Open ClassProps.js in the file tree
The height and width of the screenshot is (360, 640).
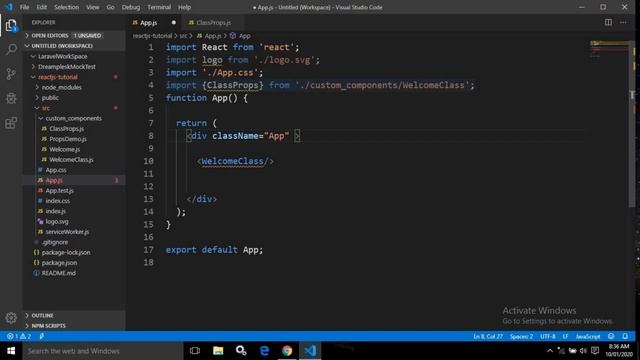pos(67,129)
